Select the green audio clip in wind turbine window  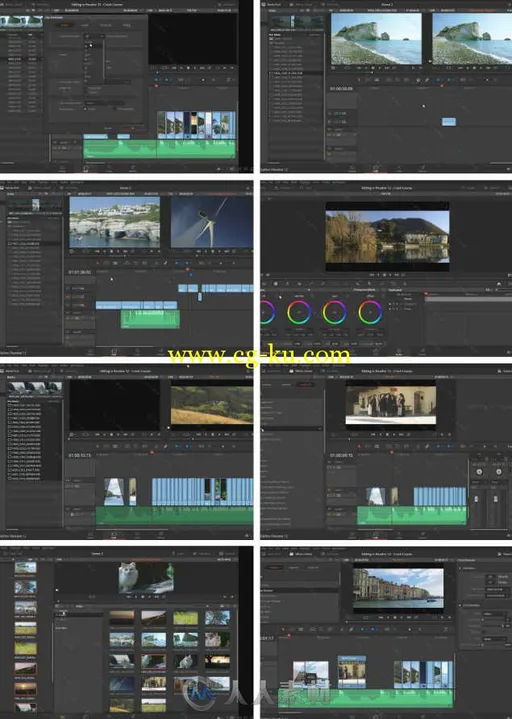(150, 319)
